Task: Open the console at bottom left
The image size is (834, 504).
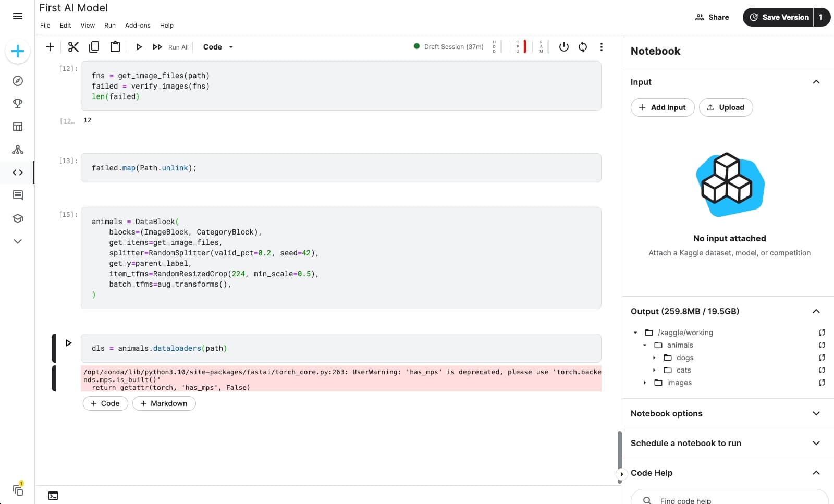Action: point(53,496)
